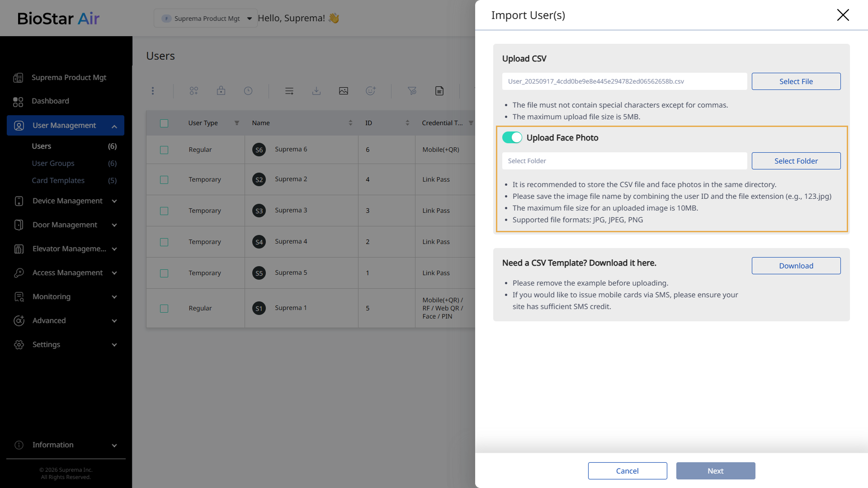Check the Suprema 6 row checkbox

pyautogui.click(x=164, y=150)
